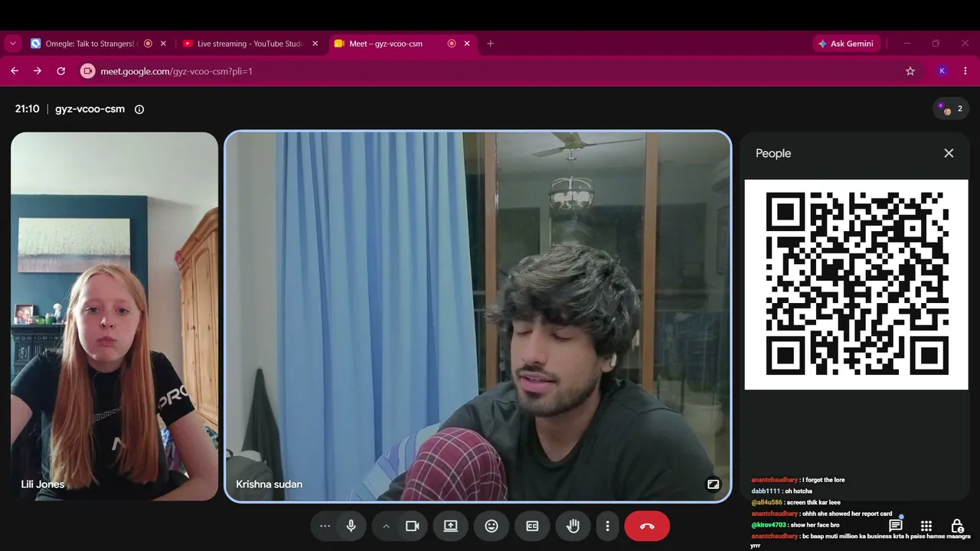Close the YouTube Studio tab
Image resolution: width=980 pixels, height=551 pixels.
(315, 44)
